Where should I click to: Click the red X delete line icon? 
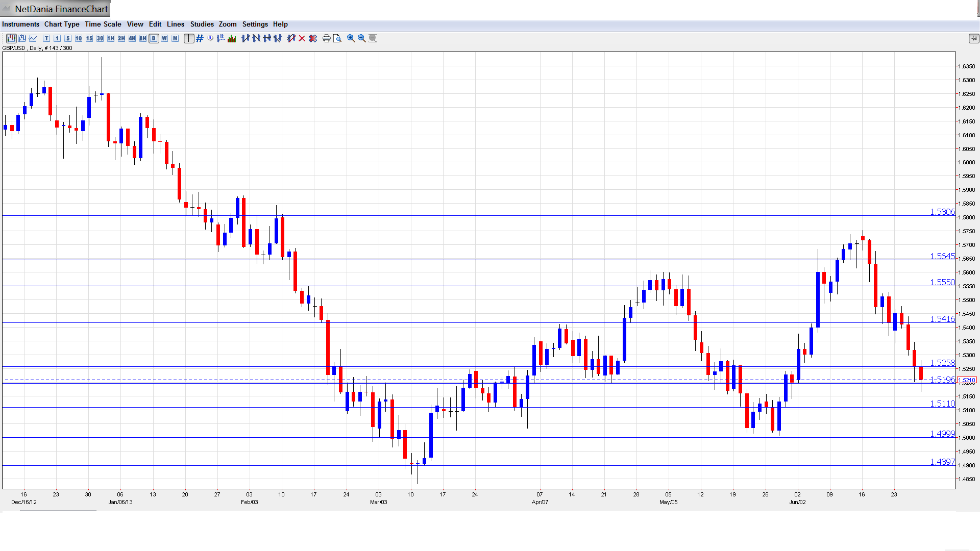(x=302, y=38)
